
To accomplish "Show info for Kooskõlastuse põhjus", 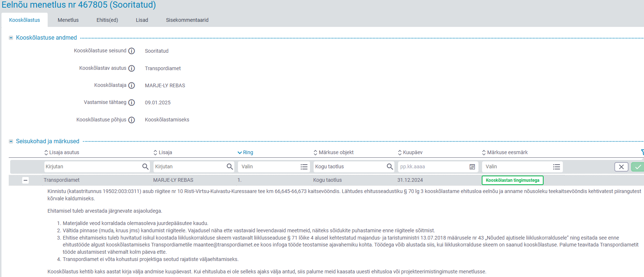I will [x=132, y=120].
